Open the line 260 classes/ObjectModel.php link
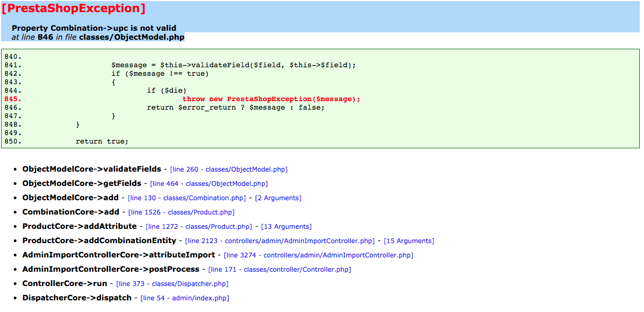Image resolution: width=644 pixels, height=312 pixels. point(229,170)
